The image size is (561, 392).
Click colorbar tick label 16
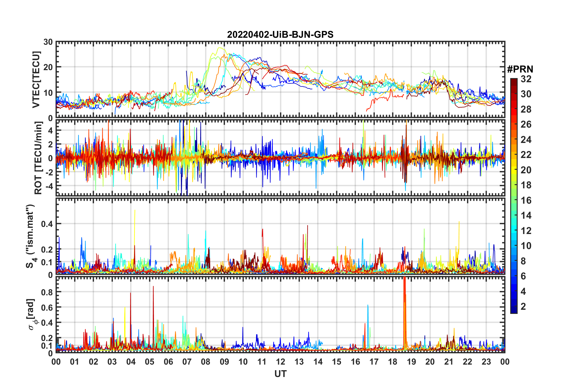coord(526,200)
